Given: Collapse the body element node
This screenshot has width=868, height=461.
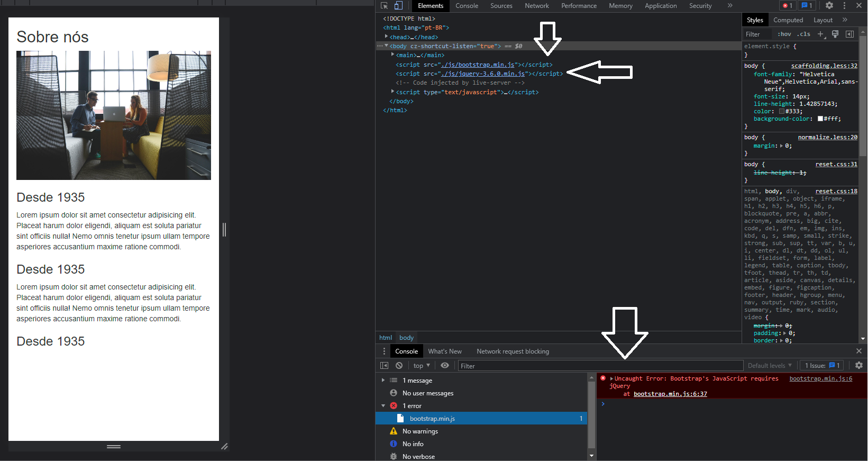Looking at the screenshot, I should coord(387,46).
